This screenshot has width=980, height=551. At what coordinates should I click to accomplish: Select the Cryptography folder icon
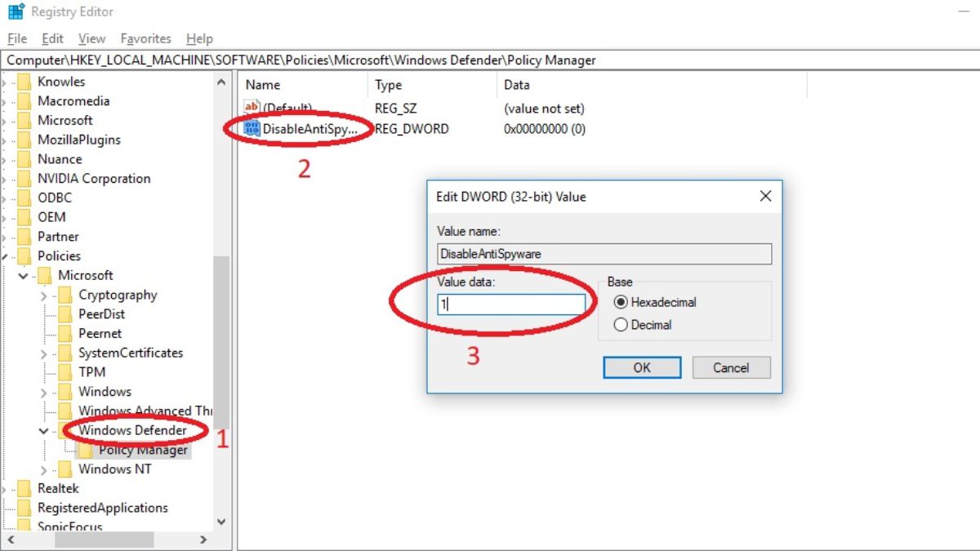pyautogui.click(x=65, y=295)
